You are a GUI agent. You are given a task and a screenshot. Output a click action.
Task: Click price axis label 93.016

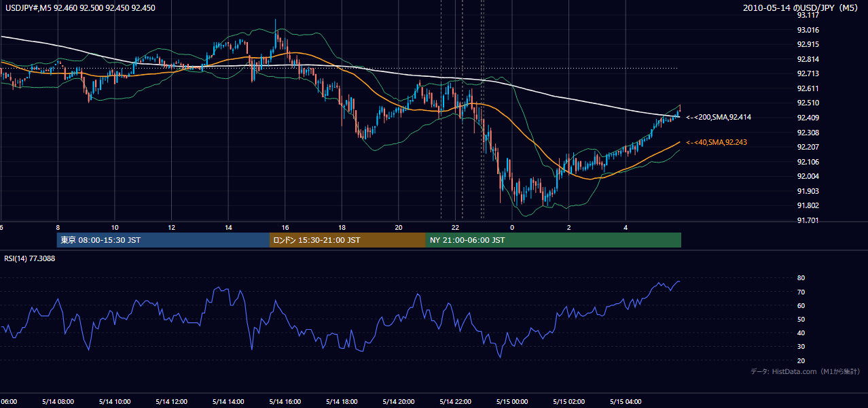coord(808,30)
